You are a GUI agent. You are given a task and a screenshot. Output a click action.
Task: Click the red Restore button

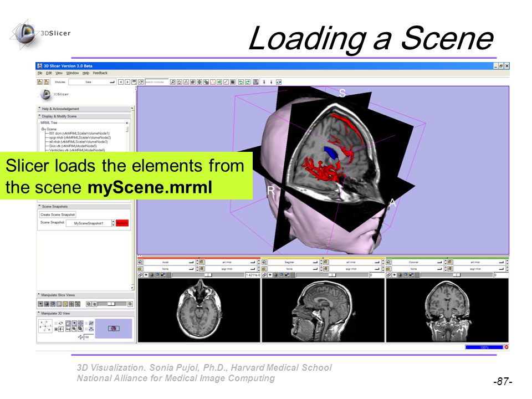coord(122,223)
